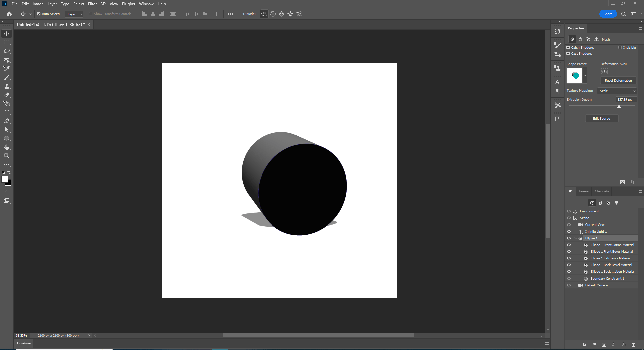
Task: Switch to the Layers tab
Action: click(583, 191)
